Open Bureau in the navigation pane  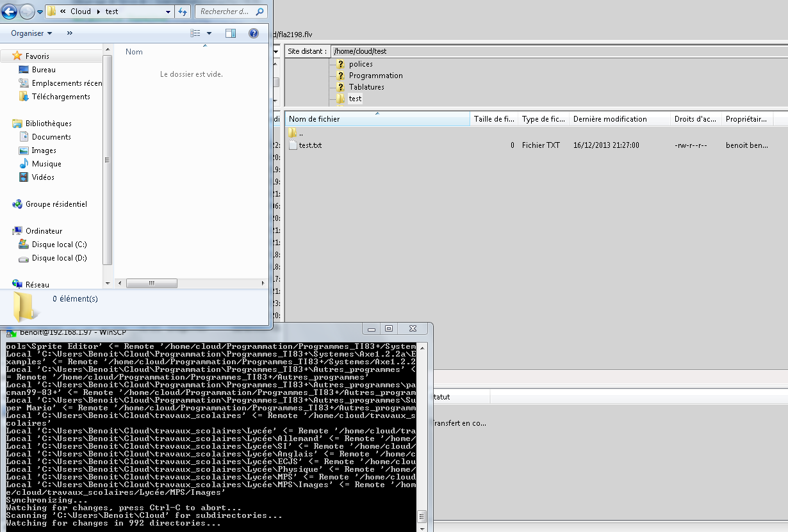tap(44, 70)
